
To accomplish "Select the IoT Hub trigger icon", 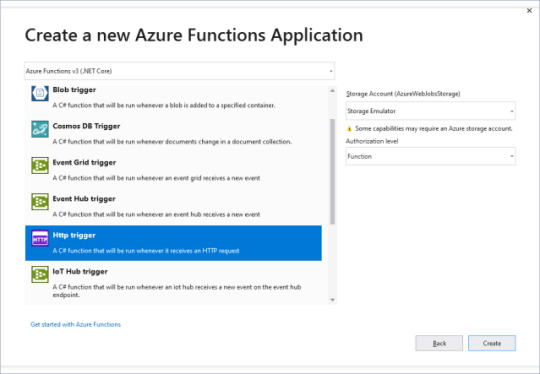I will coord(40,274).
